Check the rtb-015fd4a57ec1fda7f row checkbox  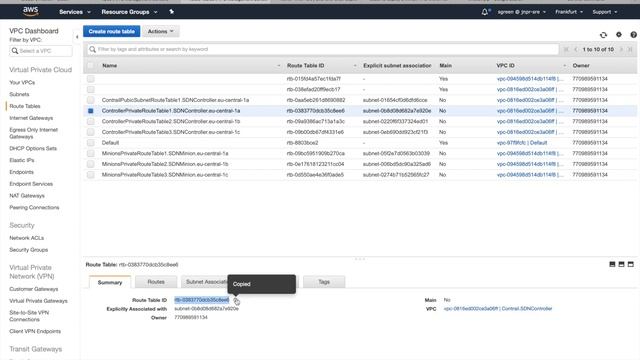(91, 79)
